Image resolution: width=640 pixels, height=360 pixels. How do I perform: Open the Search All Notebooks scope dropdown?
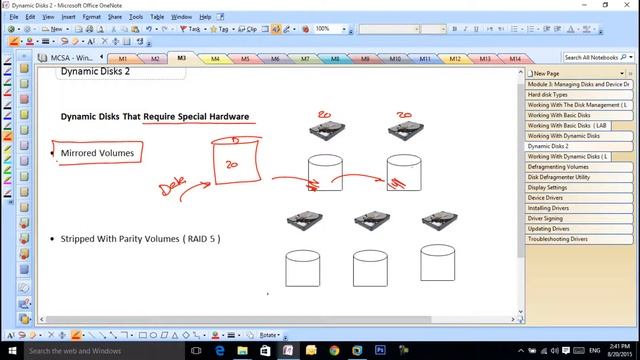pos(631,58)
